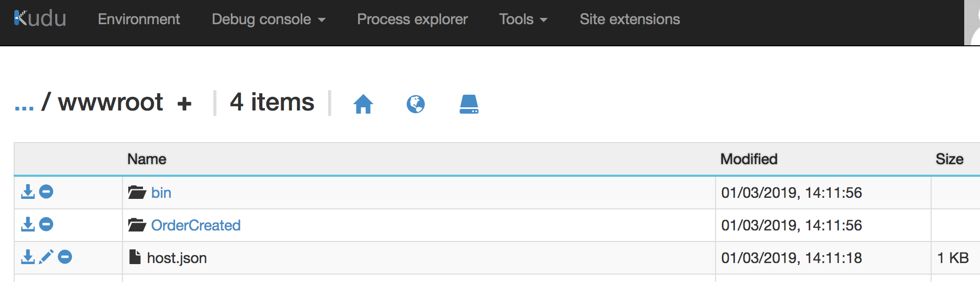Open the bin folder link
Viewport: 980px width, 282px height.
coord(161,193)
